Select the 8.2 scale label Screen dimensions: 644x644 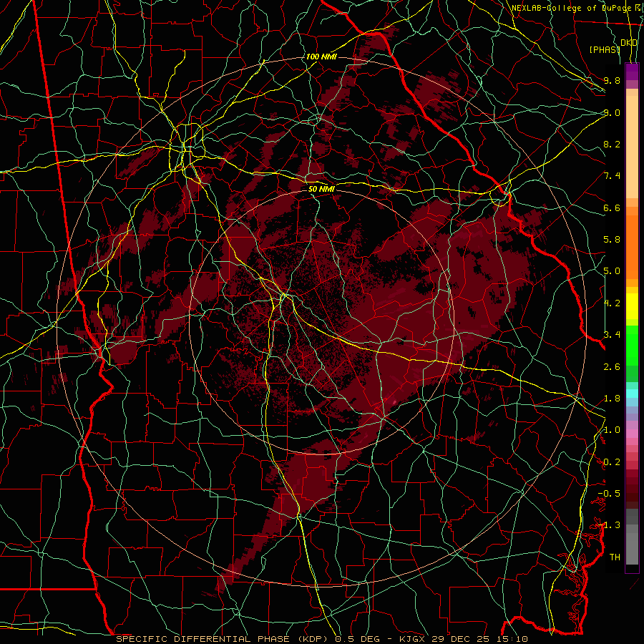coord(612,144)
